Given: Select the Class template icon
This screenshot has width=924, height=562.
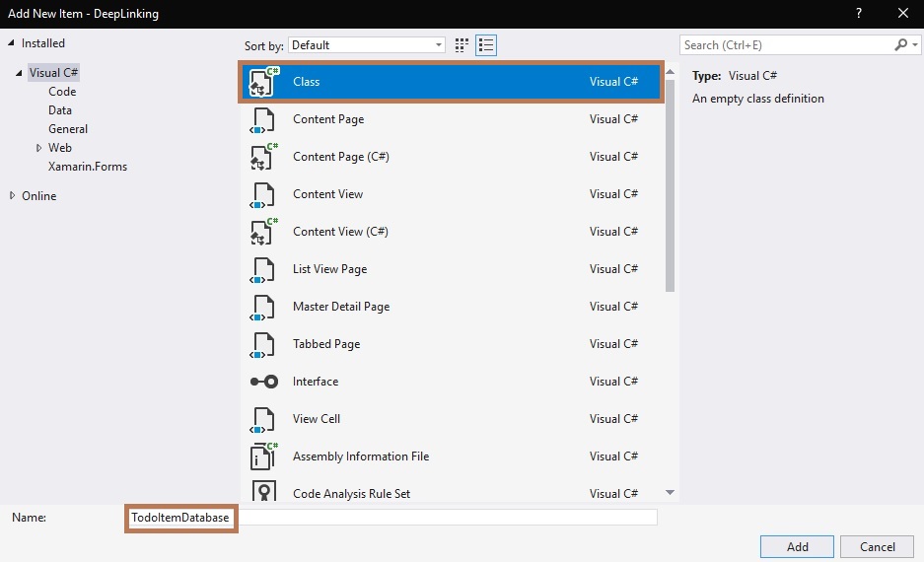Looking at the screenshot, I should pos(263,81).
